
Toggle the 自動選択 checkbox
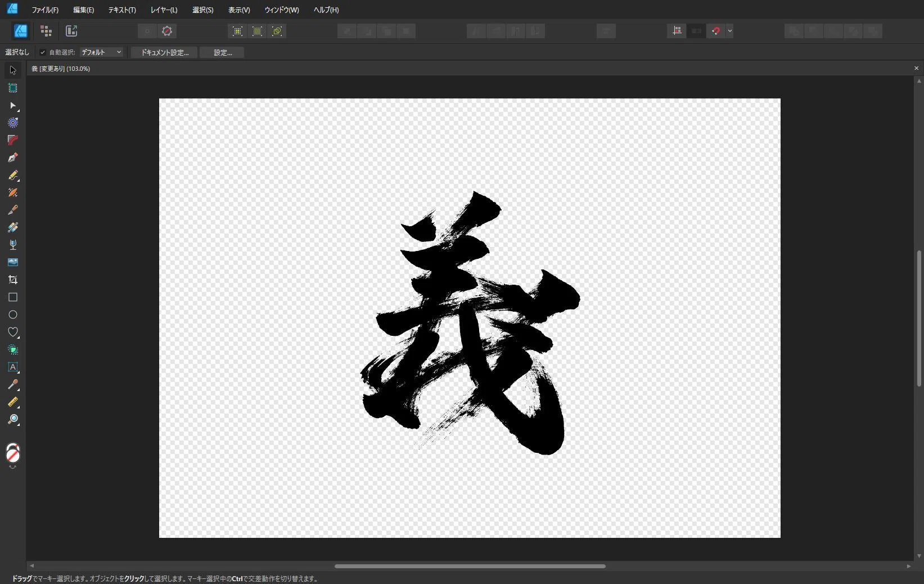42,52
